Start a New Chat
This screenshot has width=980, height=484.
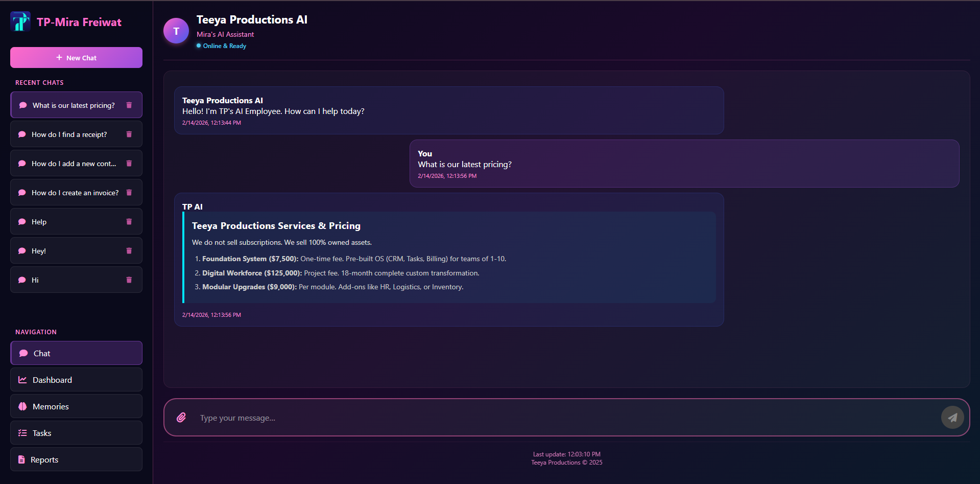76,57
